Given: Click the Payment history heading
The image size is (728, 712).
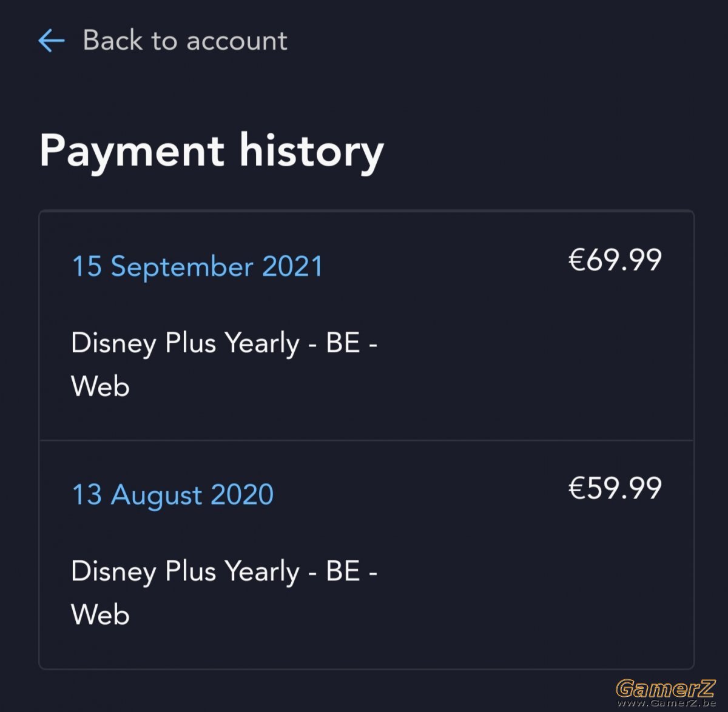Looking at the screenshot, I should click(212, 151).
